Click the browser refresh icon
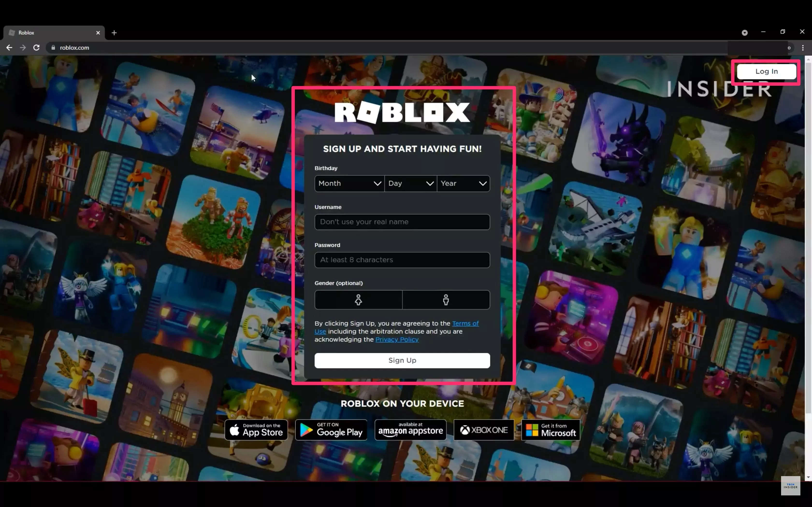The height and width of the screenshot is (507, 812). click(36, 48)
